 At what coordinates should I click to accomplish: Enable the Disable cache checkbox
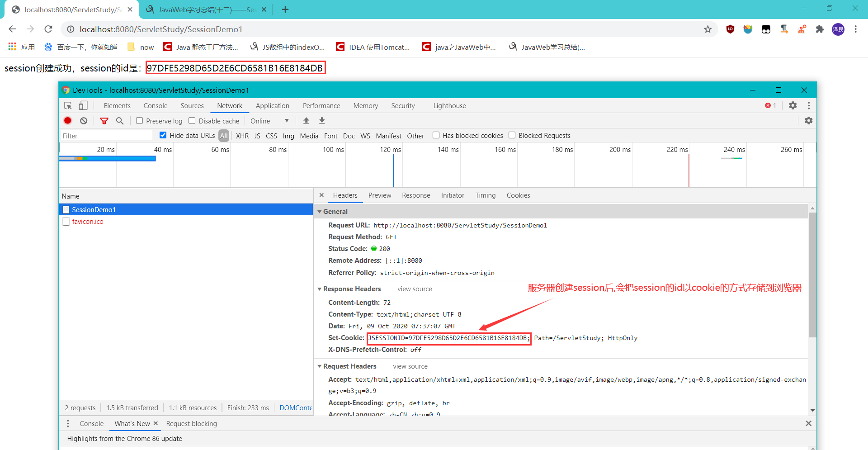click(192, 121)
